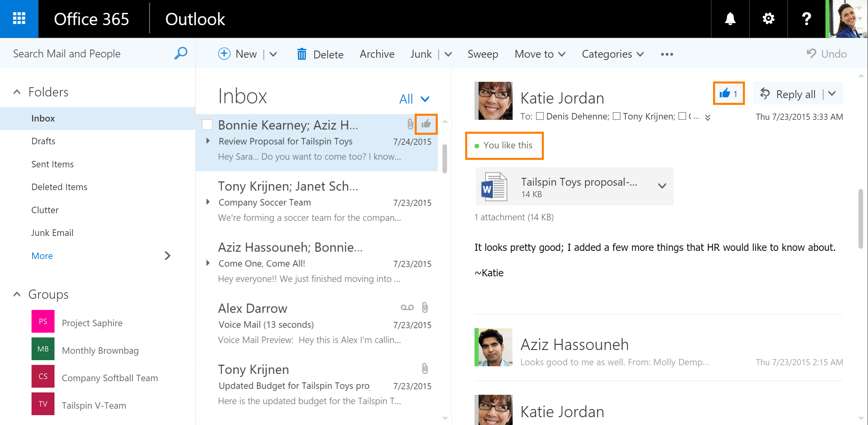The width and height of the screenshot is (868, 425).
Task: Check recipient Tony Krijnen's checkbox
Action: point(617,116)
